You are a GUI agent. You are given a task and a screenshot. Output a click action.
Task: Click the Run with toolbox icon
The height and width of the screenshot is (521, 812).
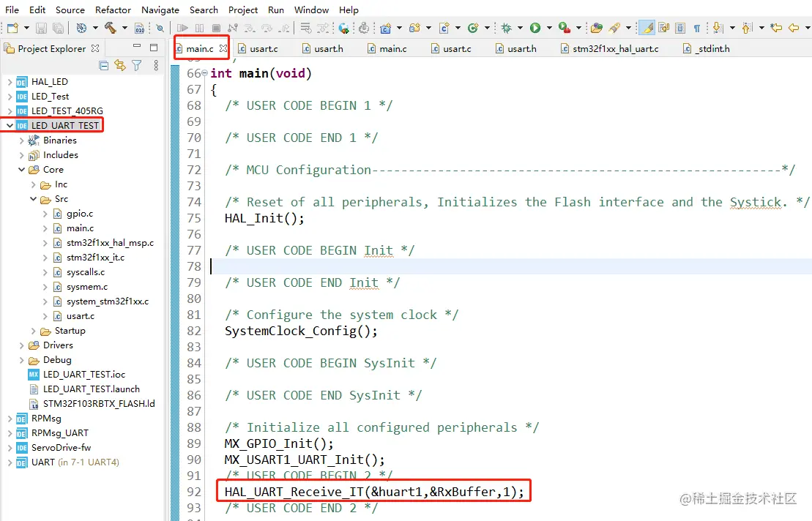(565, 28)
